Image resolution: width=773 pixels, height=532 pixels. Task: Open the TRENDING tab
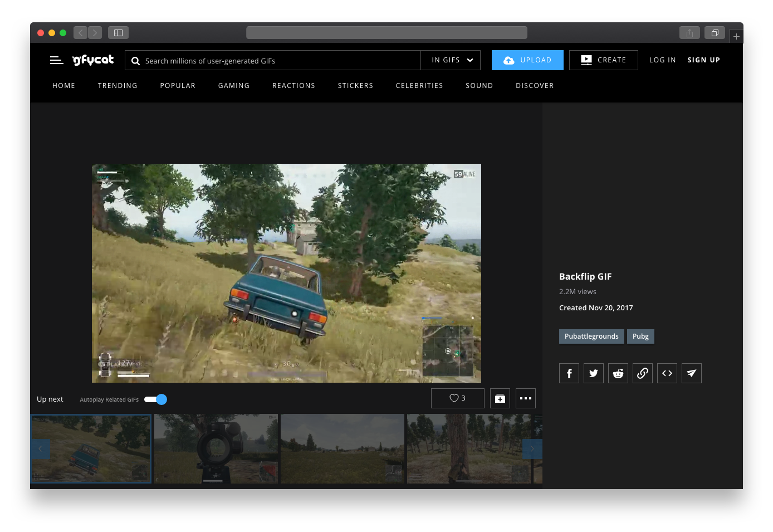(118, 86)
